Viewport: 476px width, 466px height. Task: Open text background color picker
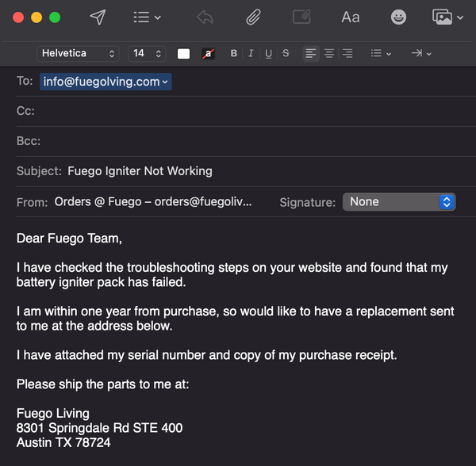click(208, 54)
